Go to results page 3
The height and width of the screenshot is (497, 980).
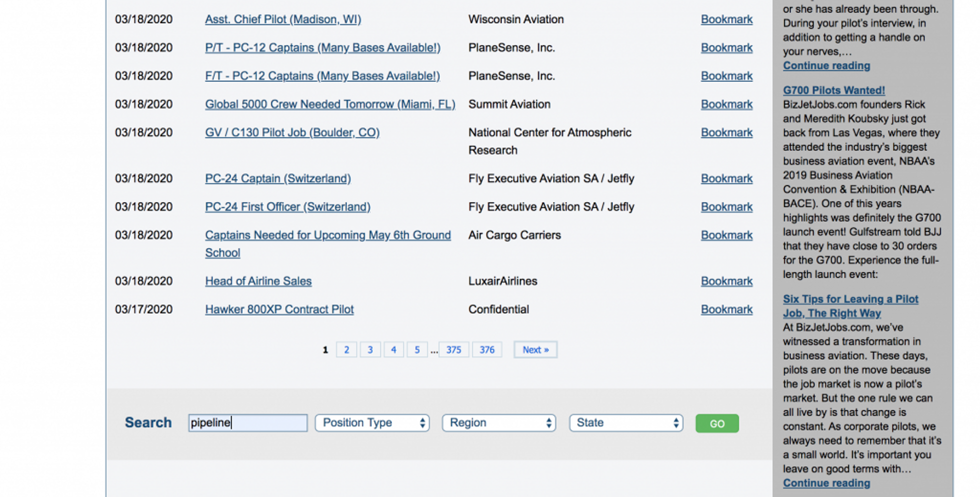[x=370, y=350]
